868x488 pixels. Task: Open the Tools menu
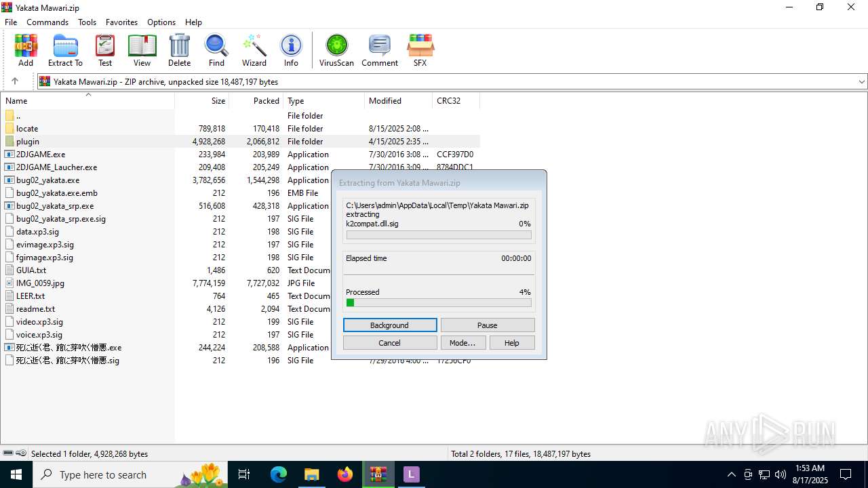(x=87, y=22)
